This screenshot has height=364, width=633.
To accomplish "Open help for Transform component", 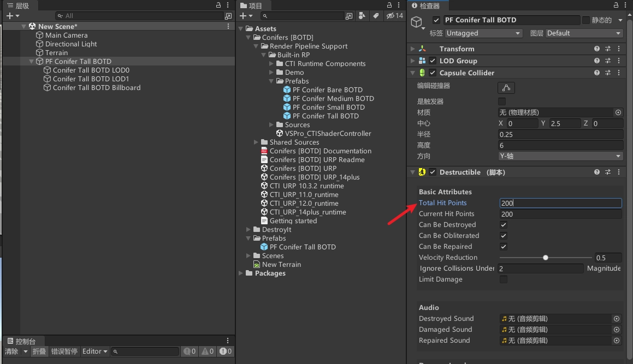I will 596,49.
